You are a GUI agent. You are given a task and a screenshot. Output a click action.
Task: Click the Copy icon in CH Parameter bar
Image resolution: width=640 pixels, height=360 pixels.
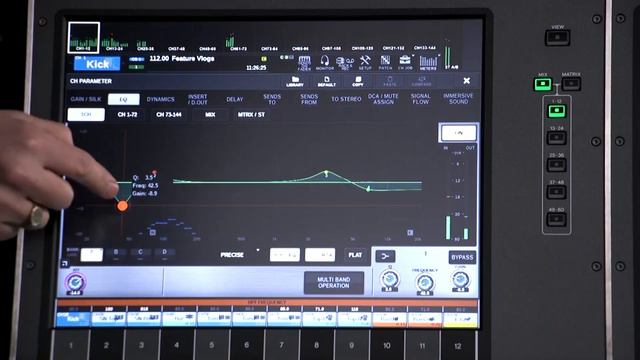[x=358, y=81]
